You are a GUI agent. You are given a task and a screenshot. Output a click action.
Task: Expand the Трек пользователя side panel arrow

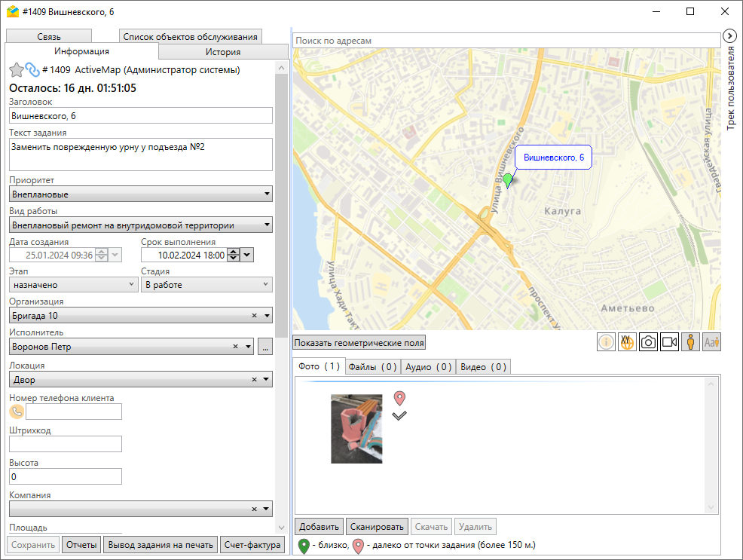point(729,35)
